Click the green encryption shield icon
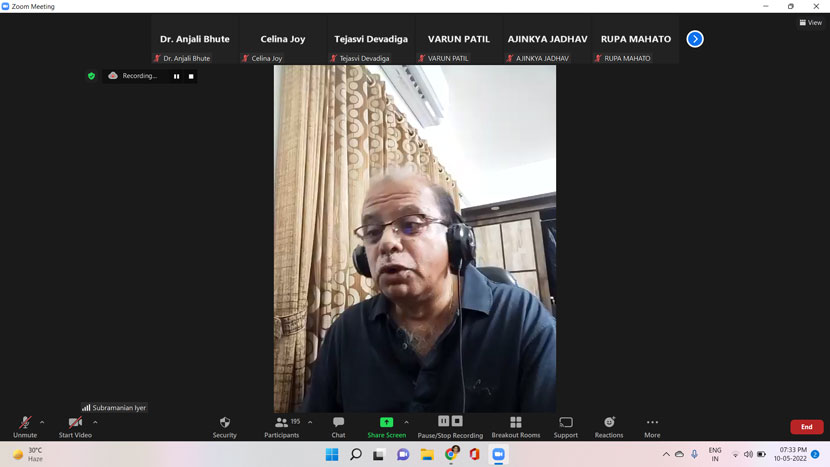This screenshot has height=467, width=830. coord(91,76)
